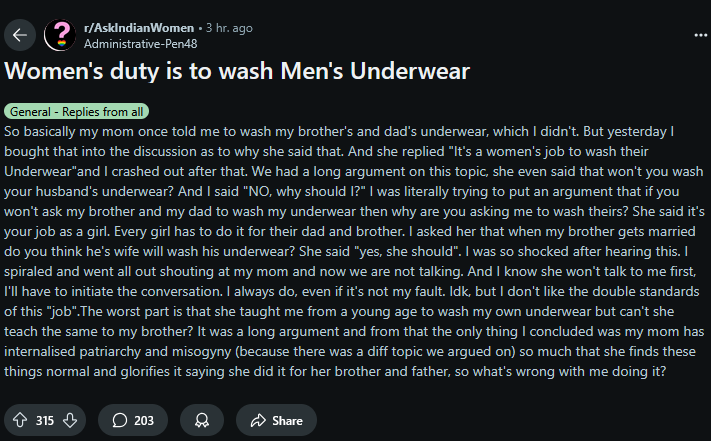Open the three-dot post options menu
Image resolution: width=711 pixels, height=441 pixels.
(x=700, y=35)
